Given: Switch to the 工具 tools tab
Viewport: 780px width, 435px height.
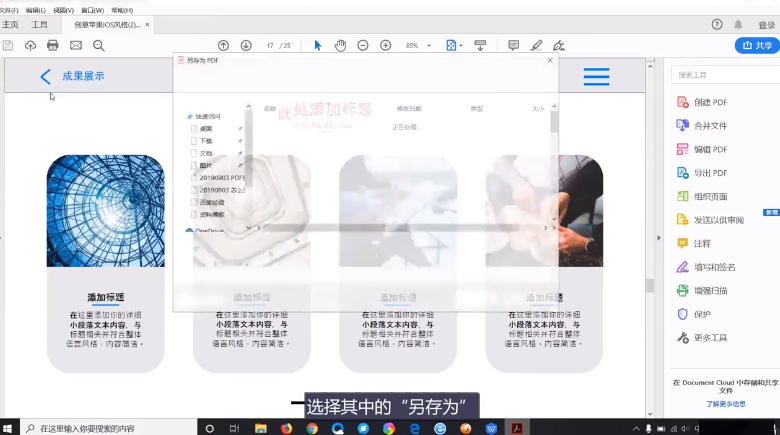Looking at the screenshot, I should tap(39, 24).
